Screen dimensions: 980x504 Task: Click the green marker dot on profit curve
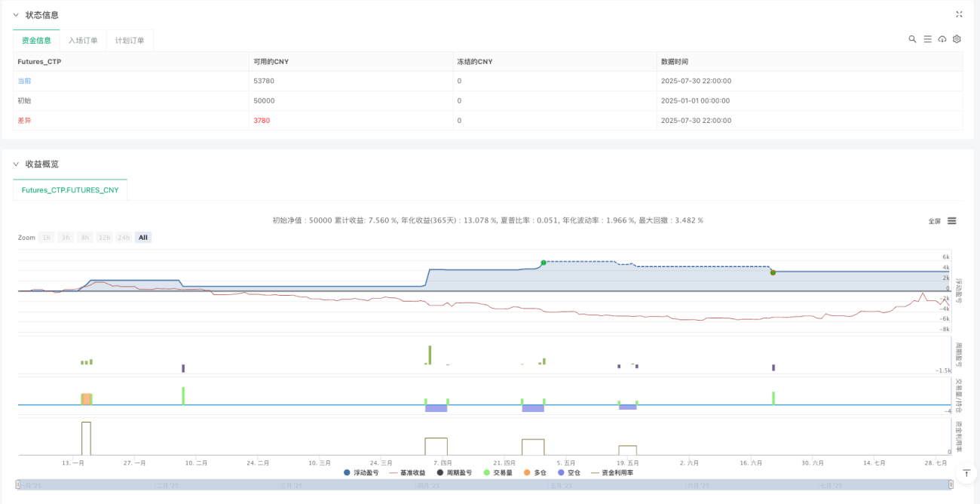(x=543, y=263)
